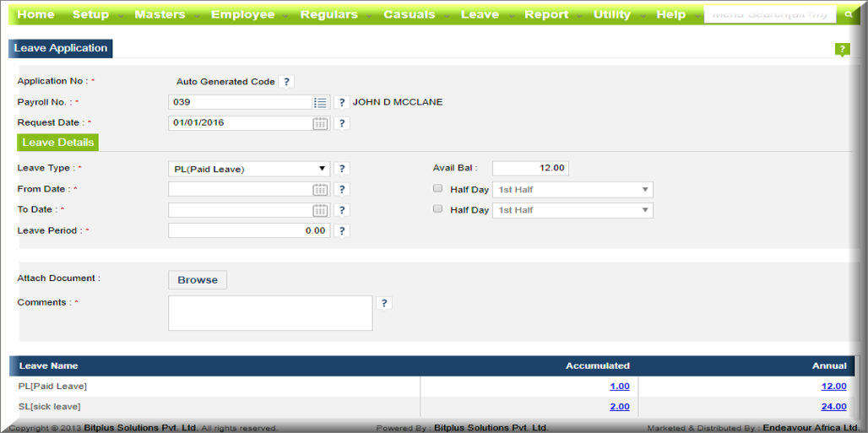Image resolution: width=868 pixels, height=433 pixels.
Task: Open the Regulars menu
Action: [328, 15]
